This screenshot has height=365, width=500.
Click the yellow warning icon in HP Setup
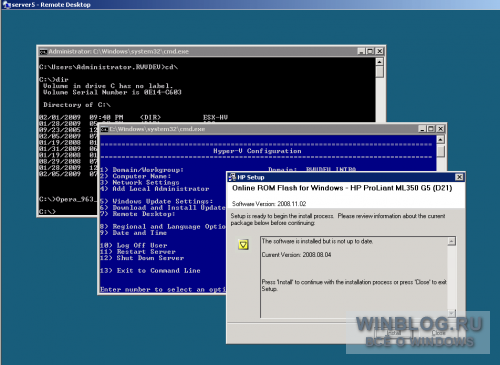click(x=243, y=245)
